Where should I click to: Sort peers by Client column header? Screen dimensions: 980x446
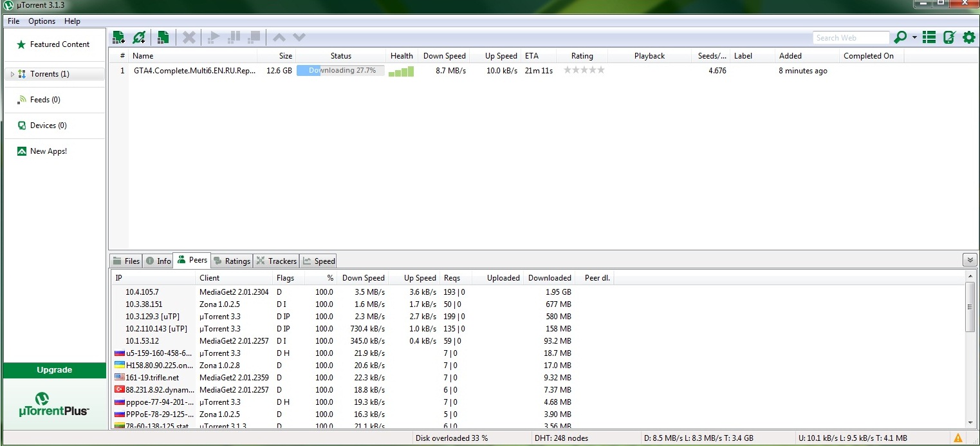pyautogui.click(x=234, y=278)
